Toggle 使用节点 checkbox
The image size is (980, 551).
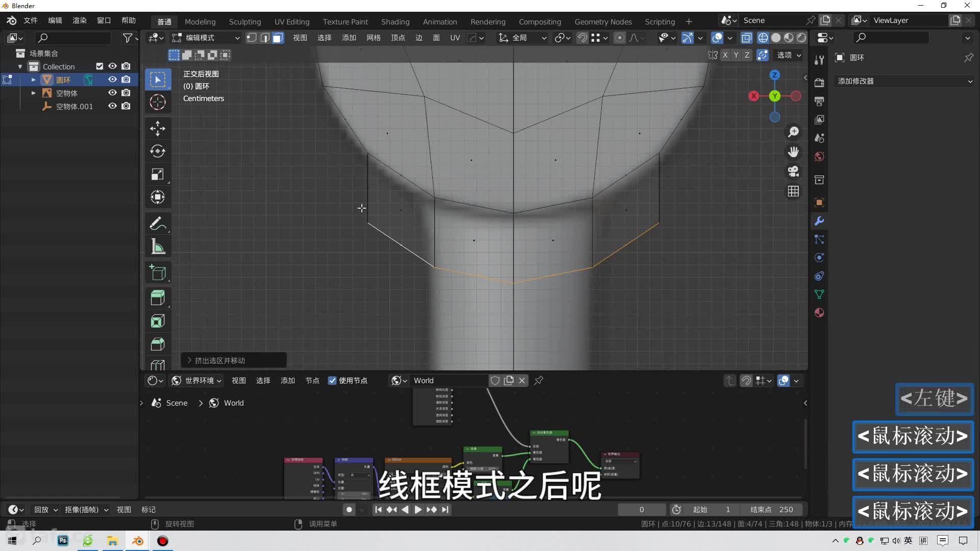pos(332,381)
